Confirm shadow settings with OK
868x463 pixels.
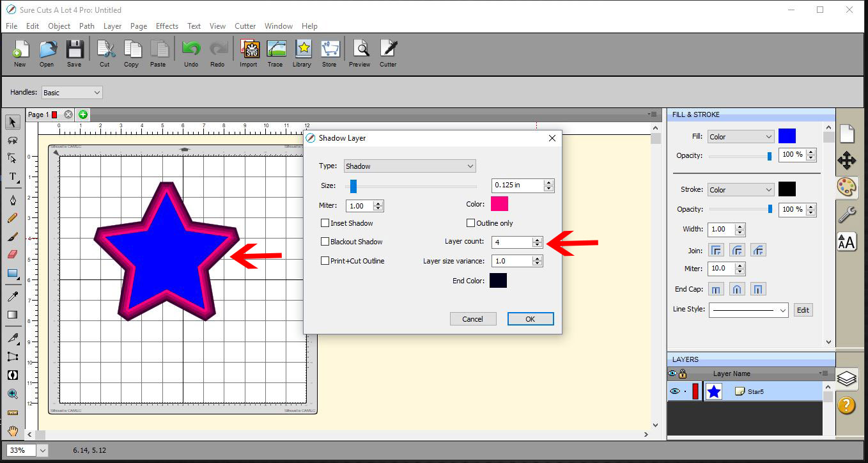tap(530, 318)
